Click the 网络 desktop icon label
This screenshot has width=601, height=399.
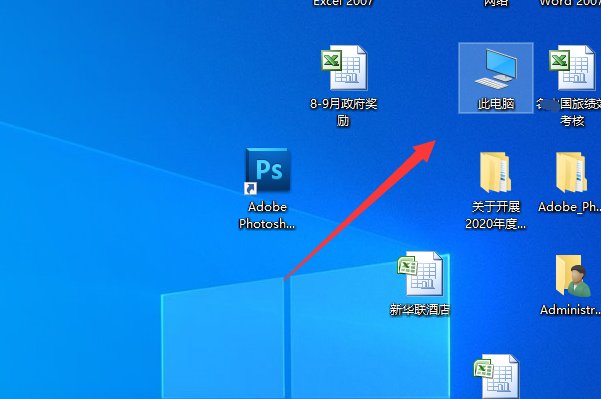(x=496, y=3)
